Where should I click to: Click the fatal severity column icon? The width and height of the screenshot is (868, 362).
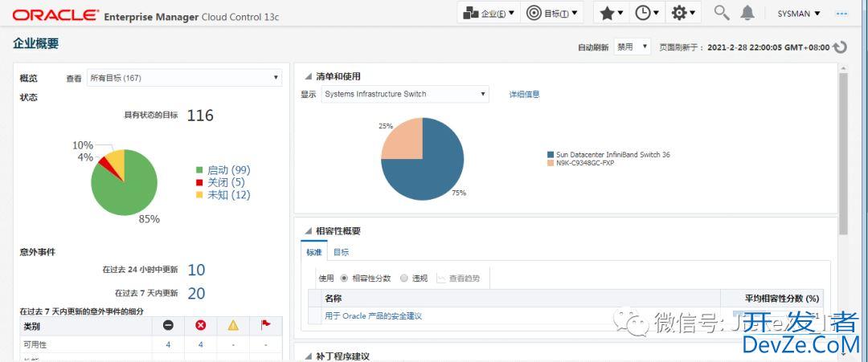pos(168,326)
